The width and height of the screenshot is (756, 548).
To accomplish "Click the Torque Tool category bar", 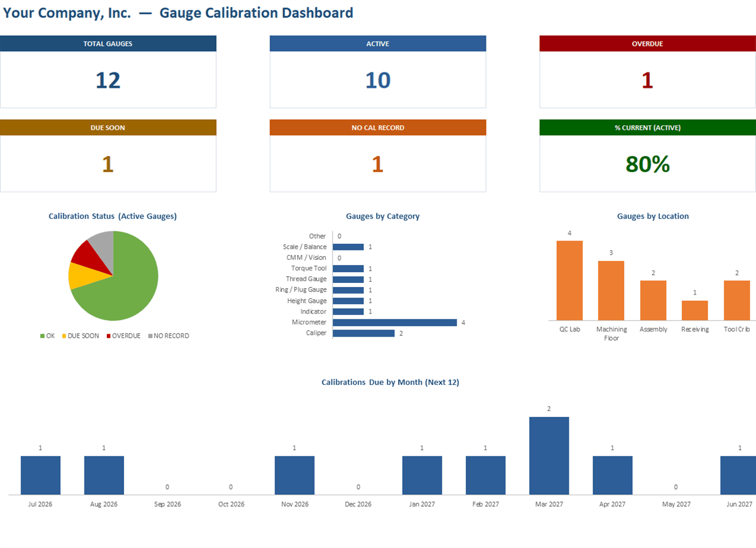I will point(348,269).
